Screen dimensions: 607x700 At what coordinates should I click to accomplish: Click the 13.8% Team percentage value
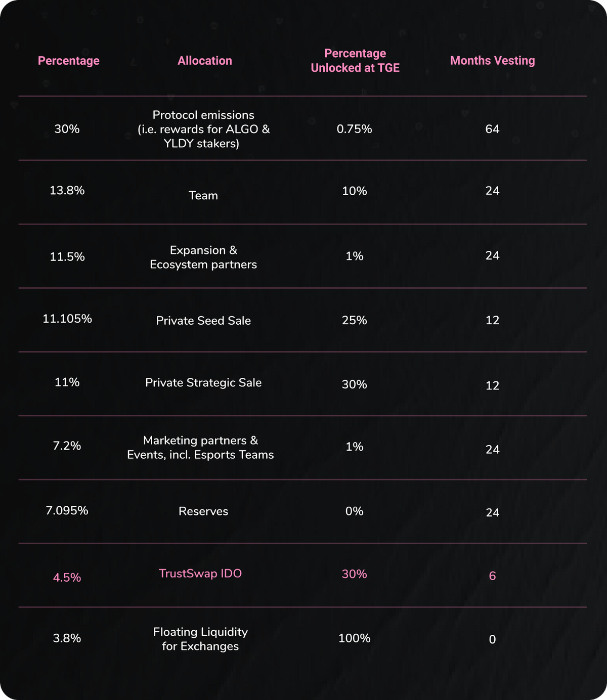67,191
